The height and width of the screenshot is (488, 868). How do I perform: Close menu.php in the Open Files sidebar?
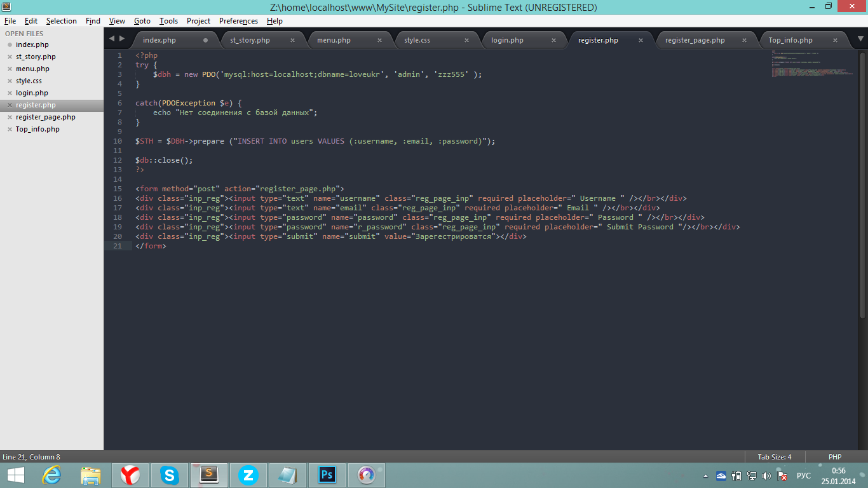pyautogui.click(x=10, y=69)
